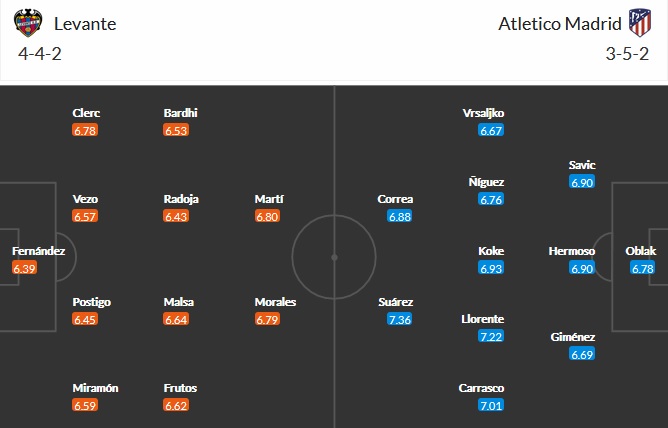Open the Levante team name link

(86, 24)
